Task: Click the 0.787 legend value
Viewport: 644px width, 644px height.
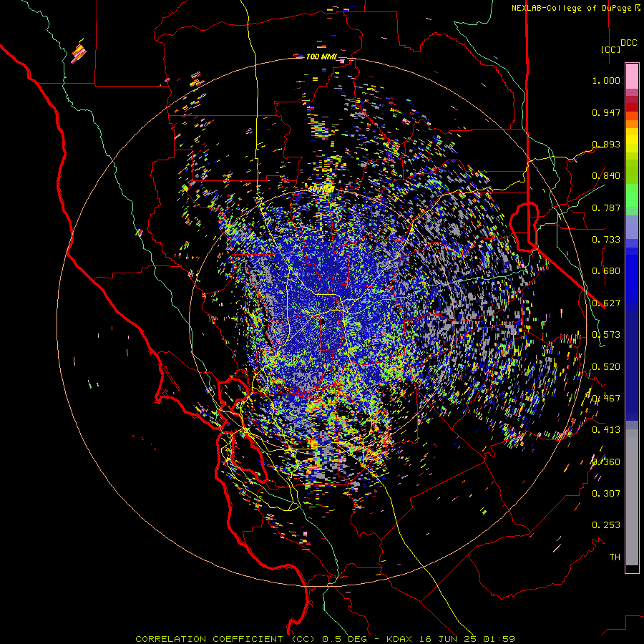Action: (x=606, y=208)
